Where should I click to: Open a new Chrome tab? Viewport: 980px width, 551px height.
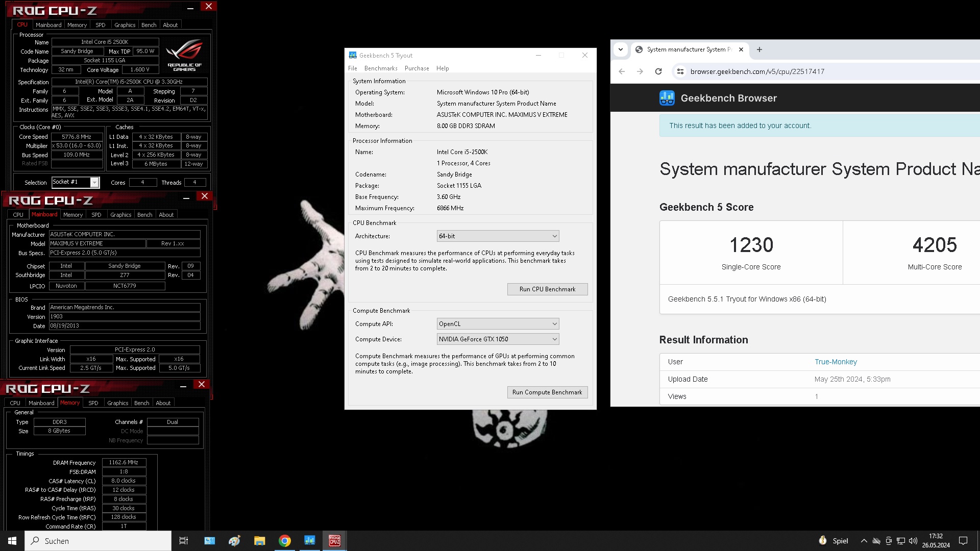(x=759, y=49)
